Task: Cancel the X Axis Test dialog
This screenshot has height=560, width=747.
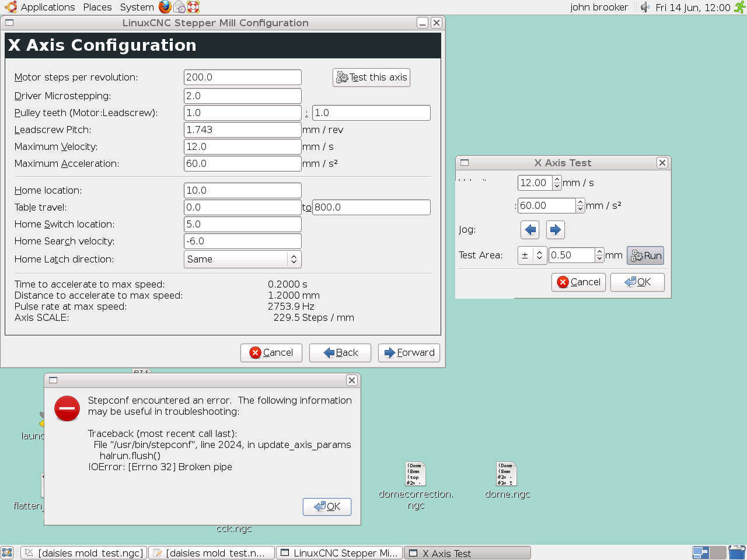Action: pos(578,282)
